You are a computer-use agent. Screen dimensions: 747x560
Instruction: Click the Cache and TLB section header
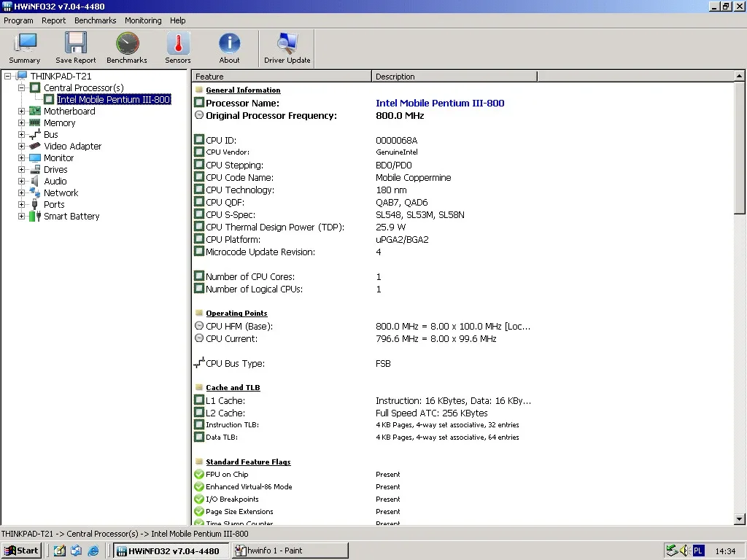point(233,387)
